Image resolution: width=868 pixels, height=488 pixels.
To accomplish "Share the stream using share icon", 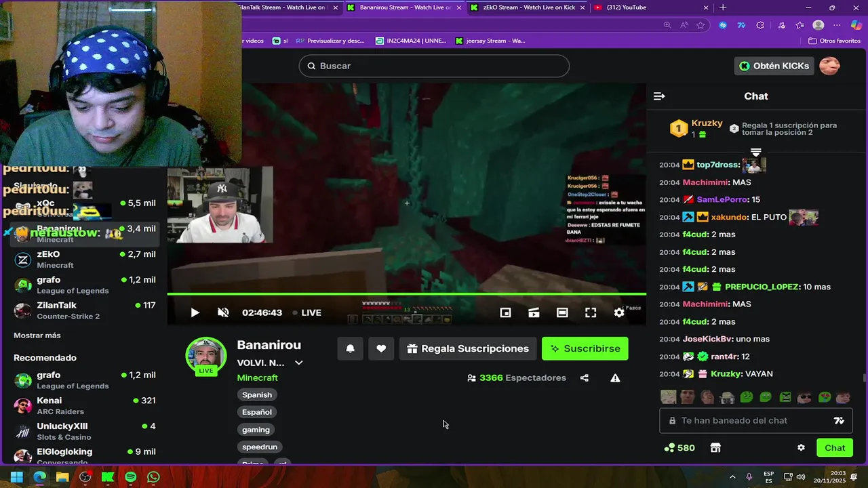I will (x=585, y=378).
